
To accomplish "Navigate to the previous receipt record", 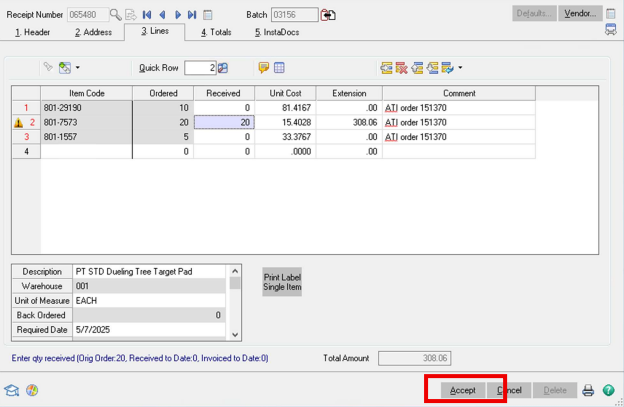I will coord(162,15).
